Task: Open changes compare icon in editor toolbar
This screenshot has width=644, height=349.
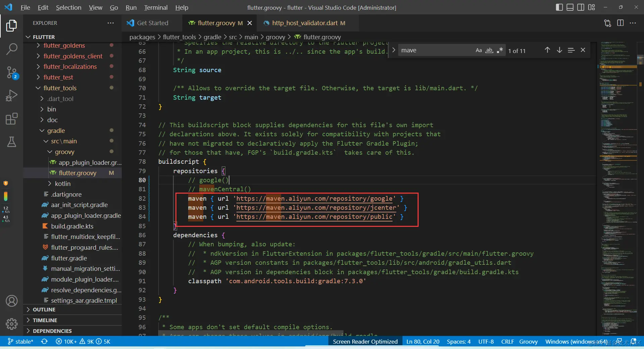Action: pos(607,23)
